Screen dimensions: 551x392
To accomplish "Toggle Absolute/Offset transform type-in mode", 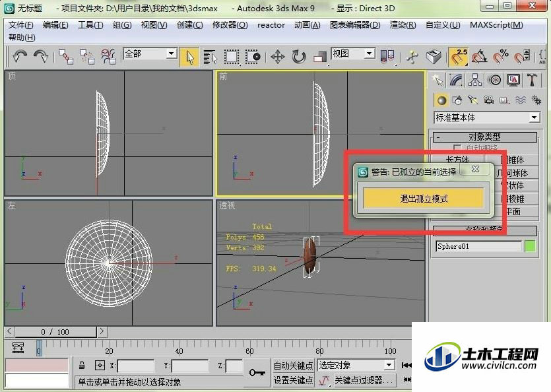I will pos(100,366).
